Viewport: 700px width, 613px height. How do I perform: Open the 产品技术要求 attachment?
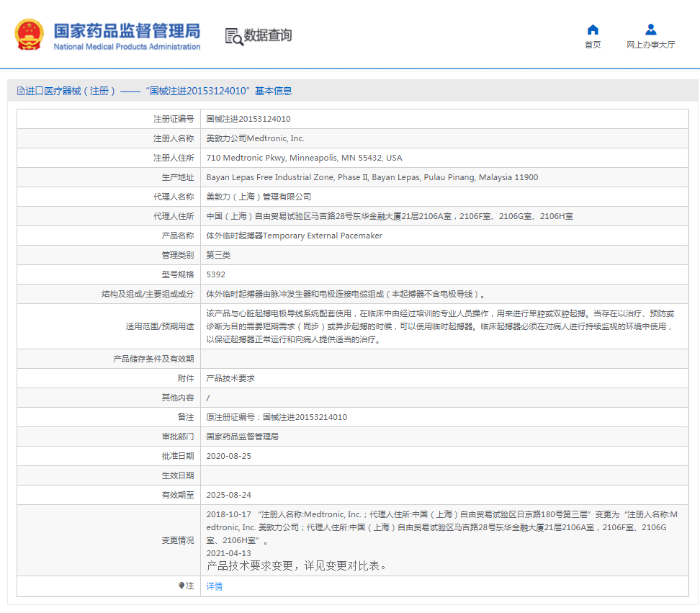(x=230, y=378)
